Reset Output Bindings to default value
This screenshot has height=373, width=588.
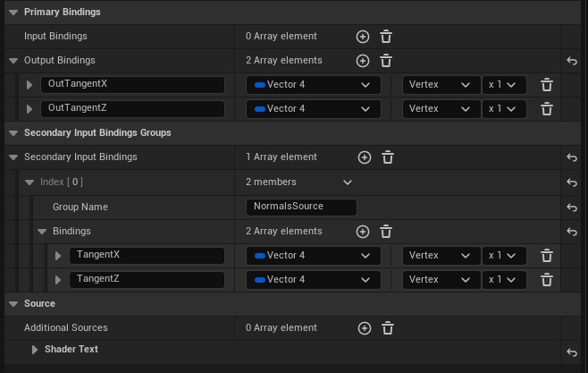tap(572, 61)
